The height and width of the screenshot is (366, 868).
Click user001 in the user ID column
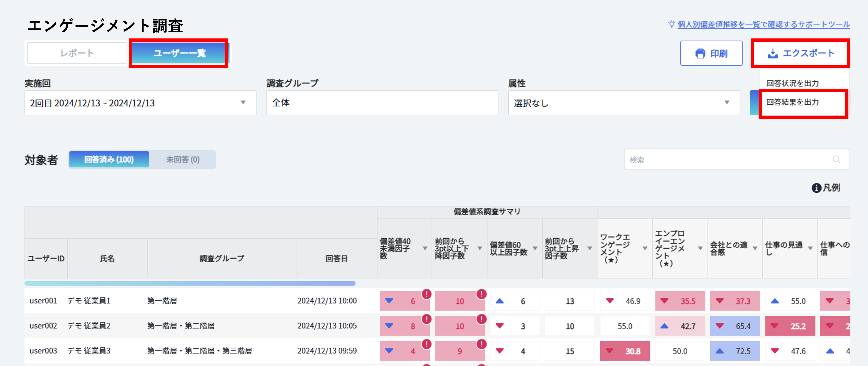(x=43, y=301)
